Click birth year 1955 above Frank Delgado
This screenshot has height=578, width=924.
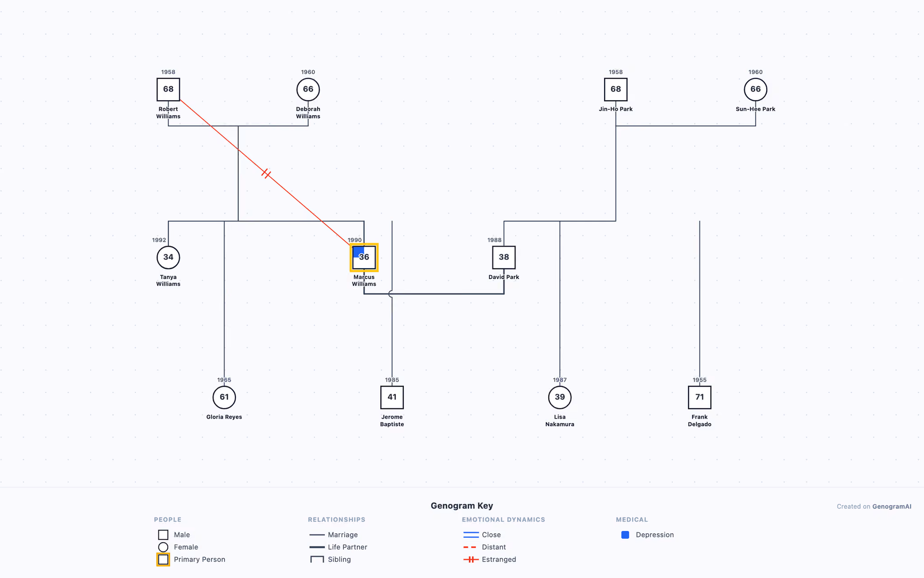[700, 380]
